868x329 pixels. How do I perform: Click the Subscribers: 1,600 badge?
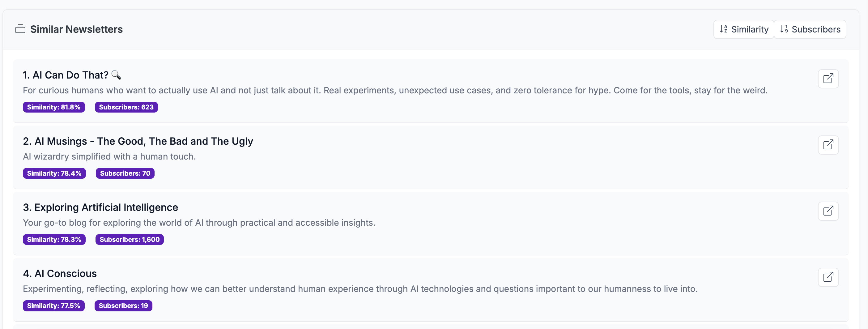pos(130,239)
